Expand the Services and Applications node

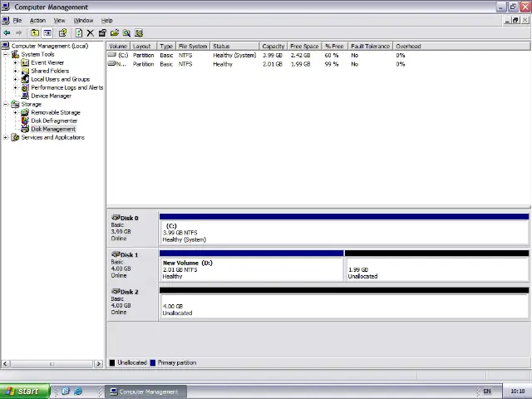[6, 137]
